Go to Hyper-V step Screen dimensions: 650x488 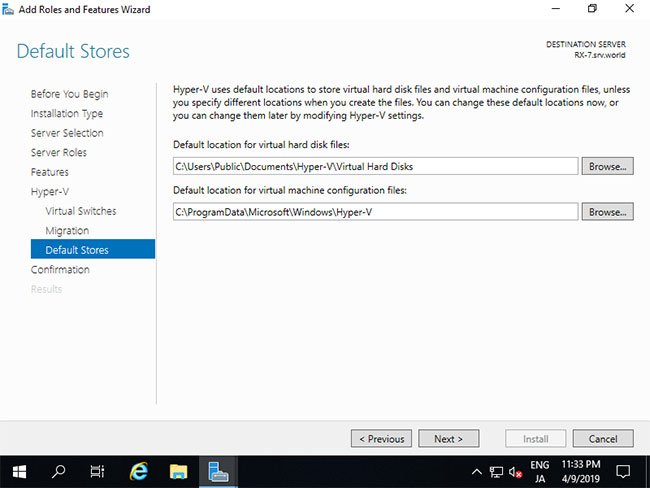pos(50,192)
